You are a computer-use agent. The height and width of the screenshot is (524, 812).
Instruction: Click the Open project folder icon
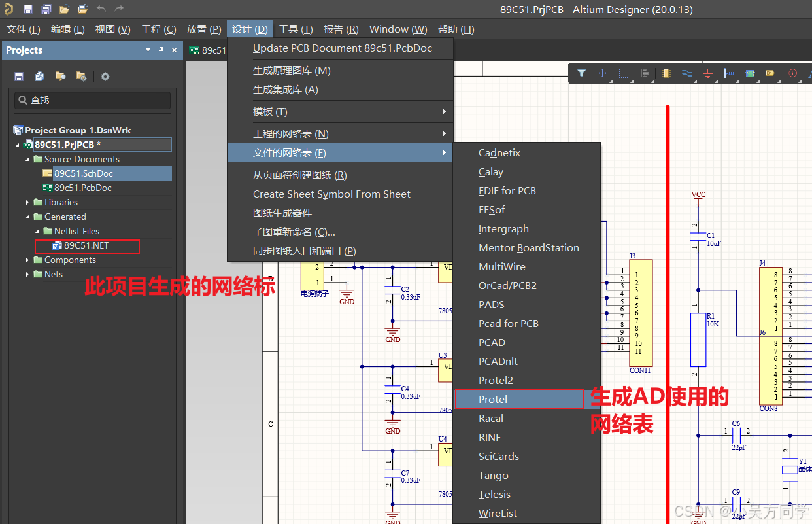coord(82,9)
